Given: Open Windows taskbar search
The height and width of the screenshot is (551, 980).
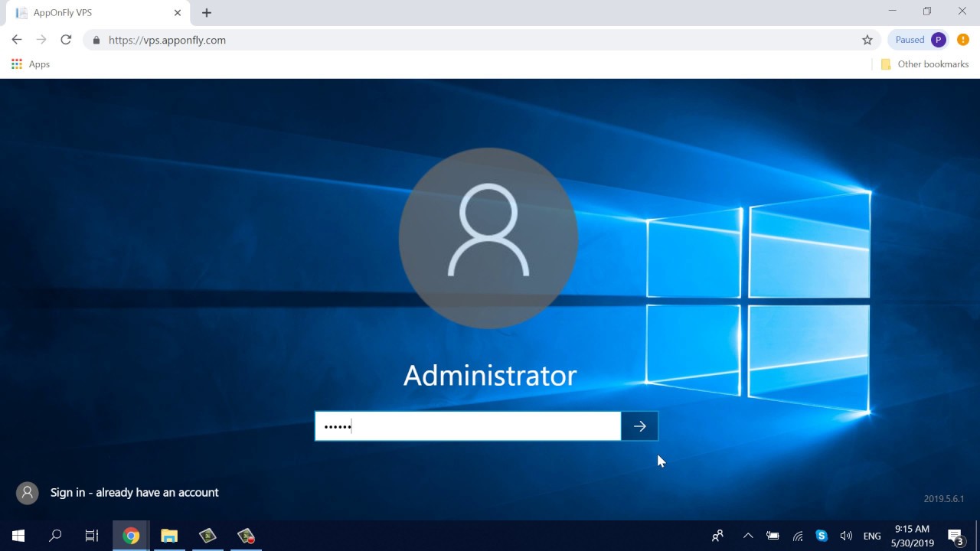Looking at the screenshot, I should 55,536.
